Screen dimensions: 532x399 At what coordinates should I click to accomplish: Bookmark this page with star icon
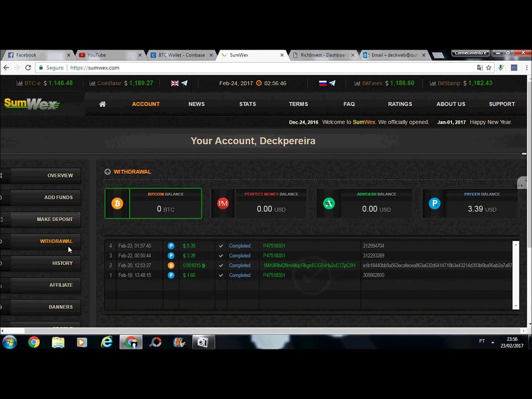point(489,68)
